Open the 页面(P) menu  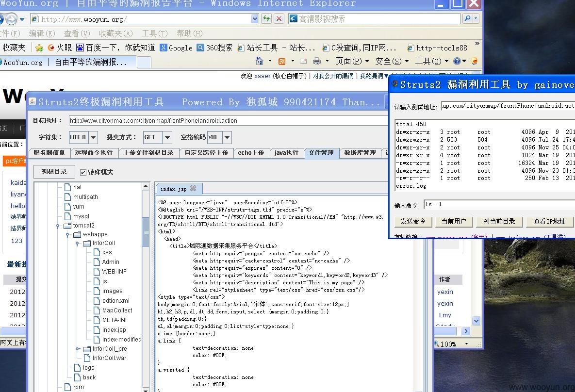point(352,61)
